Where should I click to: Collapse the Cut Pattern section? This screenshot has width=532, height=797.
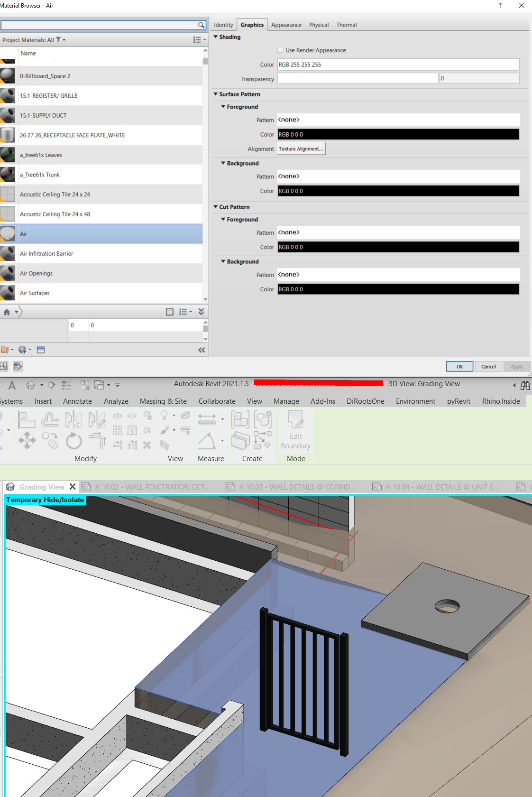click(216, 207)
